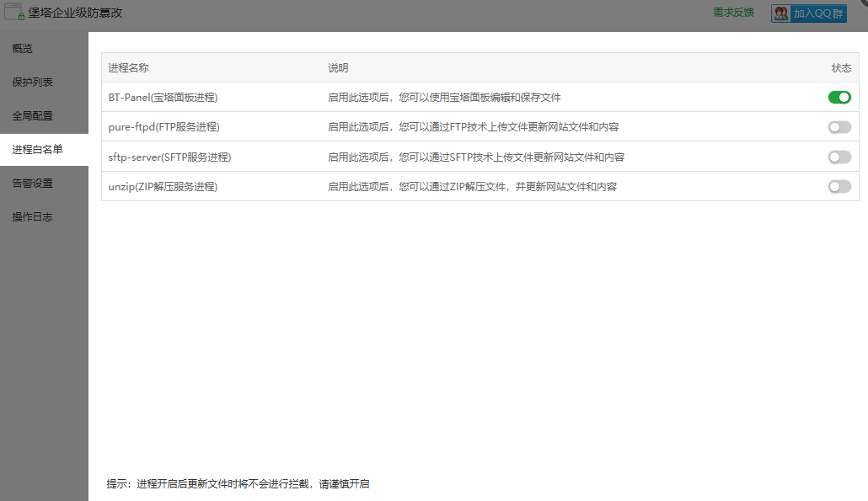Turn on the unzip(ZIP解压服务进程) toggle
868x501 pixels.
click(x=839, y=186)
